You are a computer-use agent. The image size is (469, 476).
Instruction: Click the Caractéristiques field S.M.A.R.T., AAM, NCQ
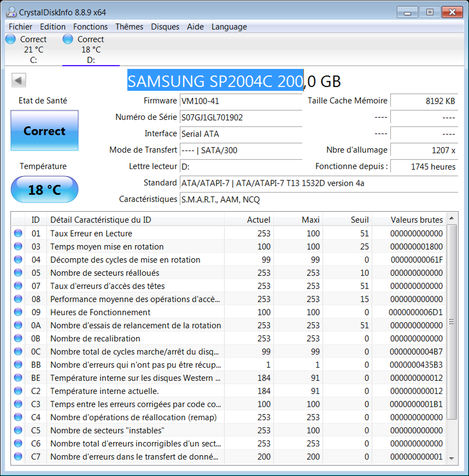pos(319,200)
